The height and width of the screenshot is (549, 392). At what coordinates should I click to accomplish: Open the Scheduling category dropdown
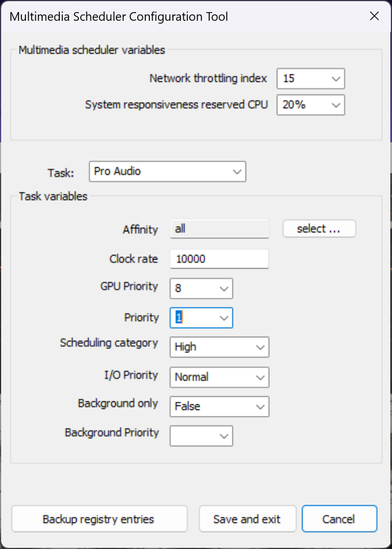coord(220,347)
